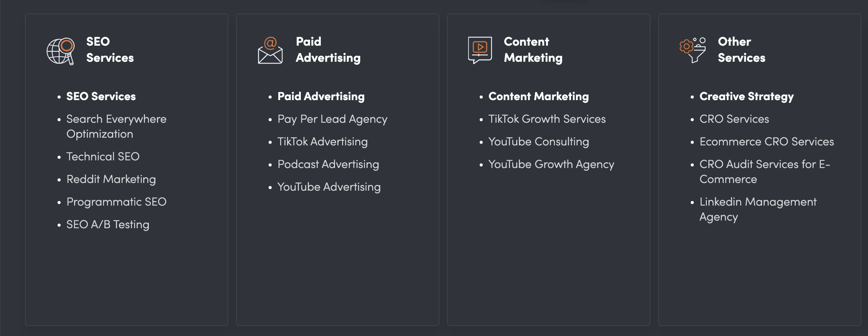Open the bold SEO Services link
Image resolution: width=868 pixels, height=336 pixels.
tap(101, 96)
